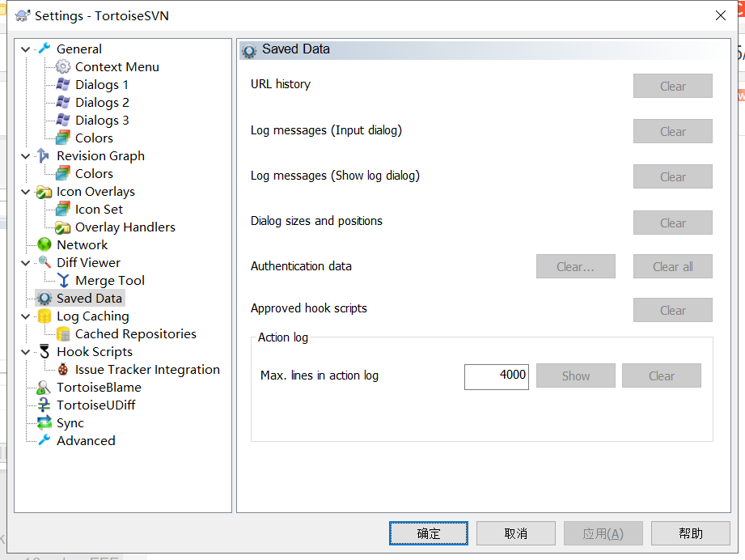This screenshot has height=560, width=745.
Task: Click the Dialogs 1 icon
Action: coord(63,84)
